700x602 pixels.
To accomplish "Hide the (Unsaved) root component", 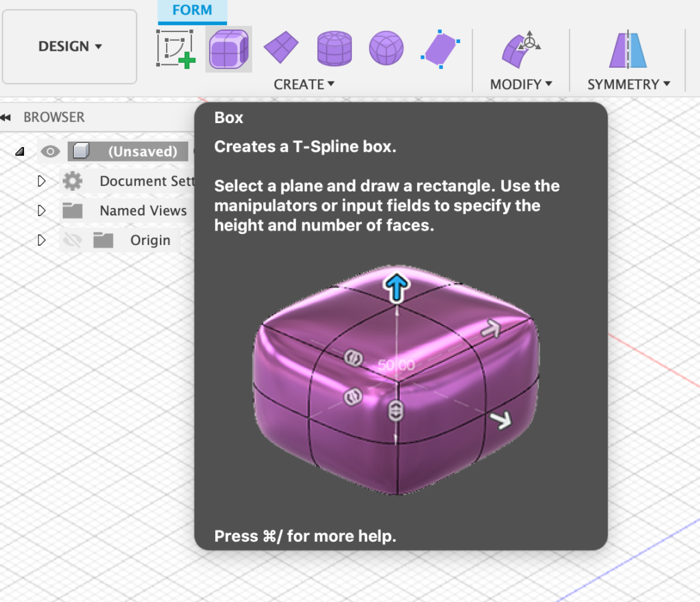I will click(x=50, y=151).
